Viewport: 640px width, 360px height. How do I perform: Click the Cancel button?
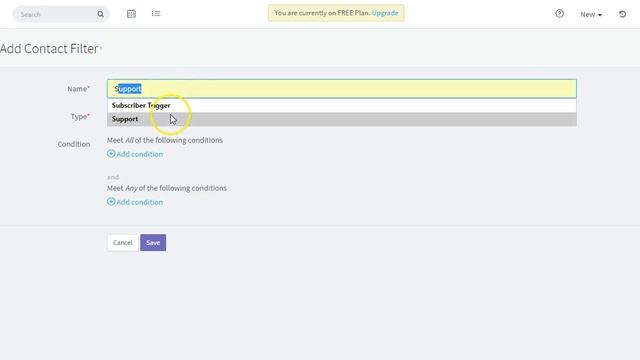pyautogui.click(x=122, y=242)
